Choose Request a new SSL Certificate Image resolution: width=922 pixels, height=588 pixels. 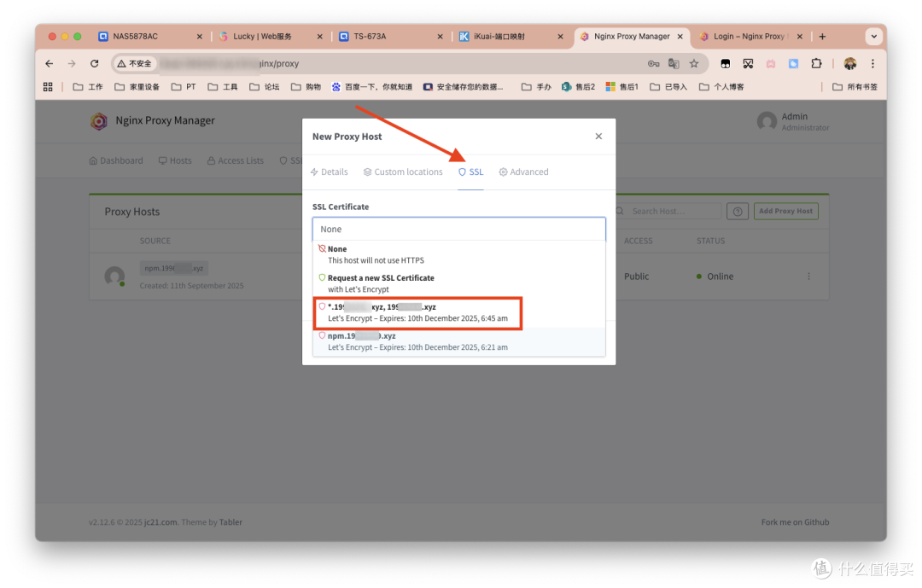click(x=458, y=283)
